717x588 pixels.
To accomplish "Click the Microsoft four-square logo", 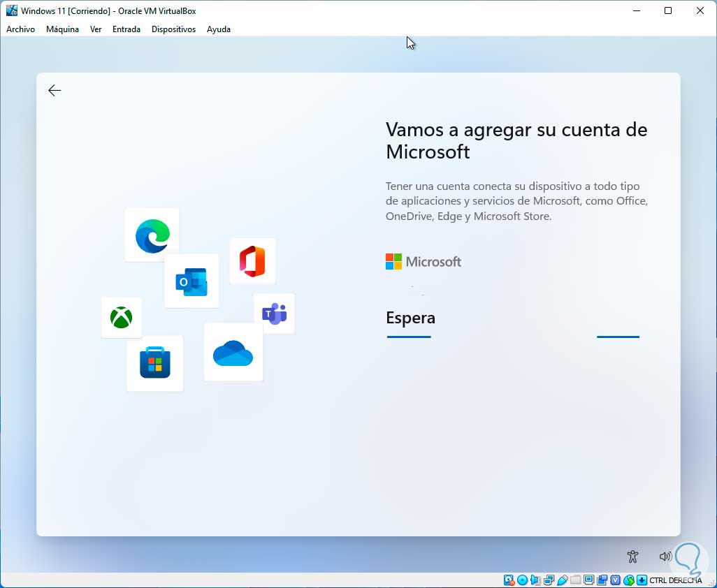I will tap(393, 262).
